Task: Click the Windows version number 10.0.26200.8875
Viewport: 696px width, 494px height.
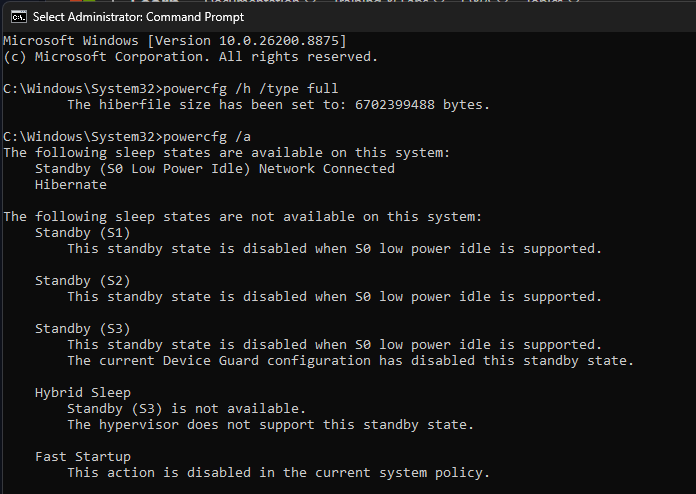Action: 279,41
